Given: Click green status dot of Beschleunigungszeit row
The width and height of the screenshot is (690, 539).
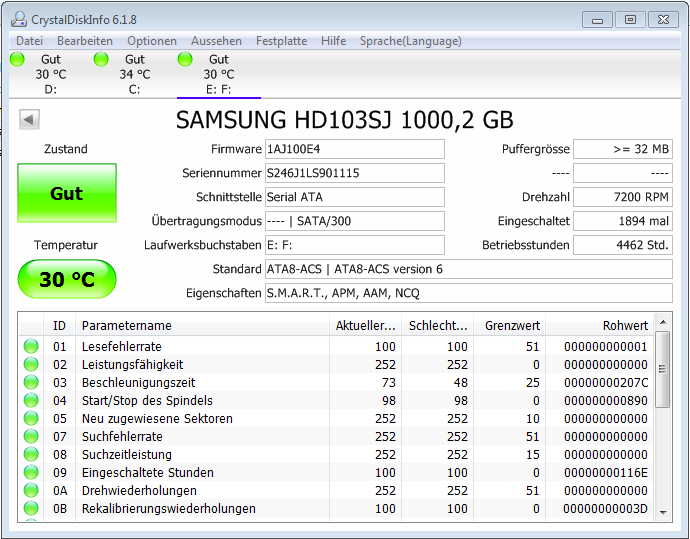Looking at the screenshot, I should coord(31,382).
